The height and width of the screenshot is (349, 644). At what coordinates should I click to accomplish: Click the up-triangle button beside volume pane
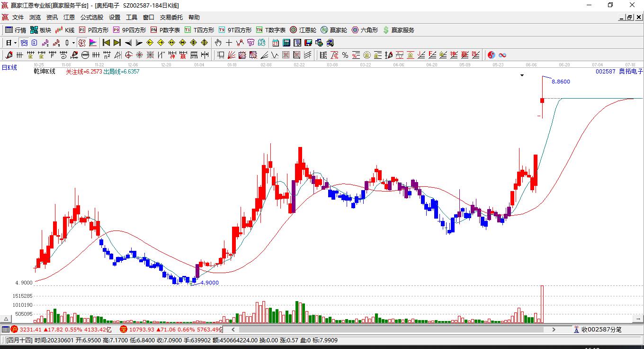pos(7,319)
